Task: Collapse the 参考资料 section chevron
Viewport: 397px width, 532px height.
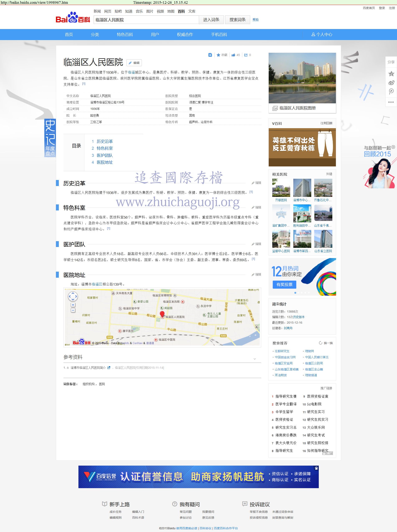Action: [x=255, y=359]
